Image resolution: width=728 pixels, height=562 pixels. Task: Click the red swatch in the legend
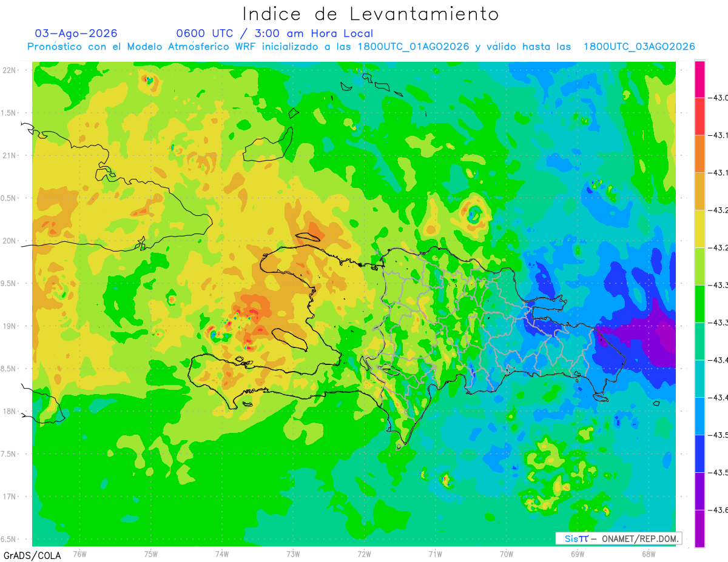(699, 116)
